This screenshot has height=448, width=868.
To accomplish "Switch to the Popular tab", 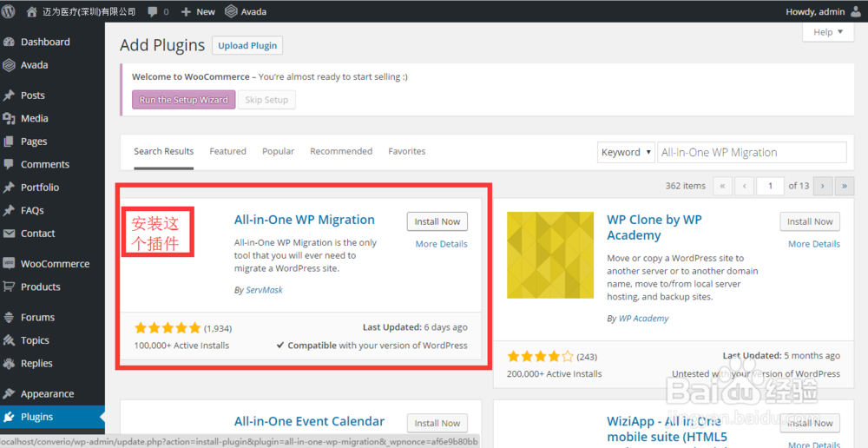I will (x=279, y=151).
